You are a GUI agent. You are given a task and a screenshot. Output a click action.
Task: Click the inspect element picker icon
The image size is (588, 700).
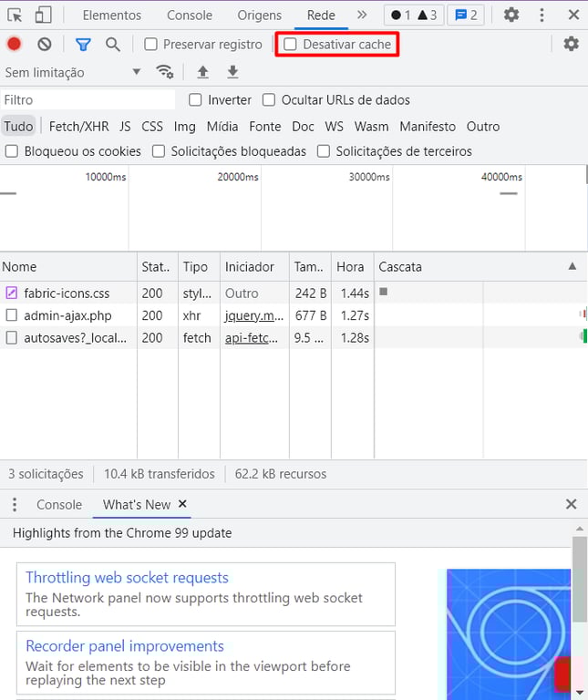click(x=15, y=15)
